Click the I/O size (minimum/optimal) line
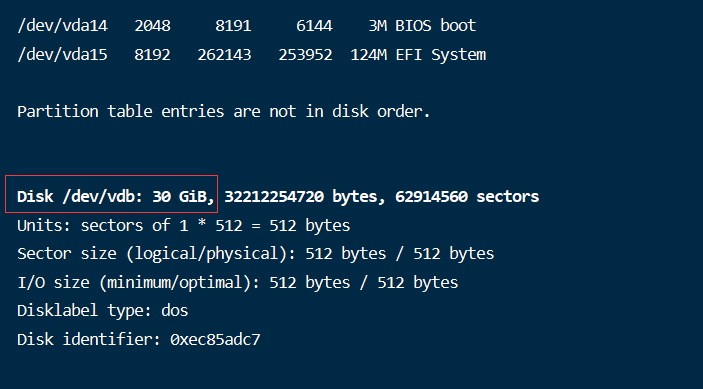Screen dimensions: 703x389 coord(238,282)
